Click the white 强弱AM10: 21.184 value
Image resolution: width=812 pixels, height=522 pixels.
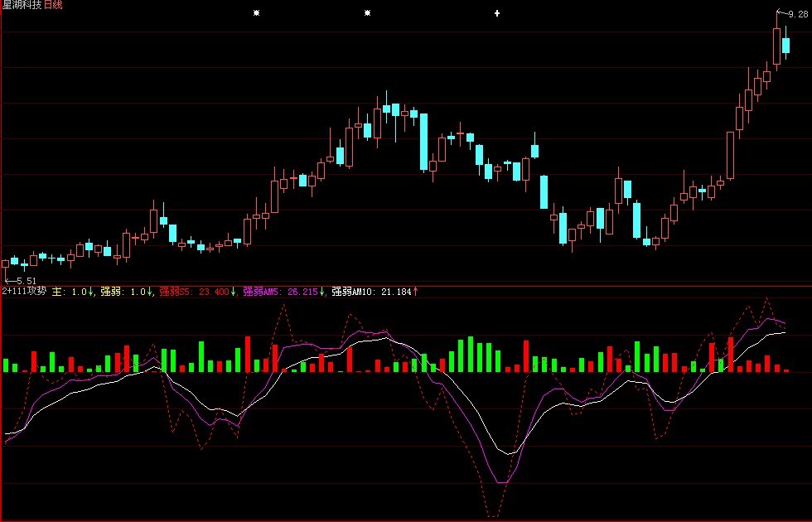tap(371, 292)
